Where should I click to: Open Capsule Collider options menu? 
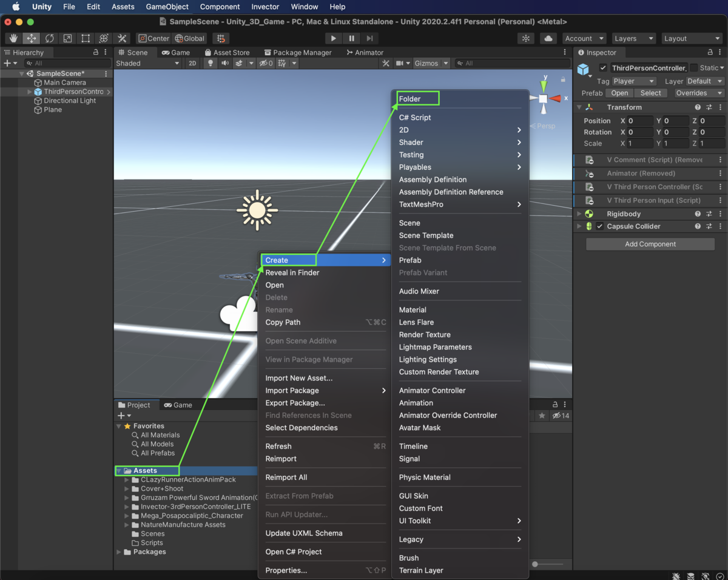click(720, 226)
